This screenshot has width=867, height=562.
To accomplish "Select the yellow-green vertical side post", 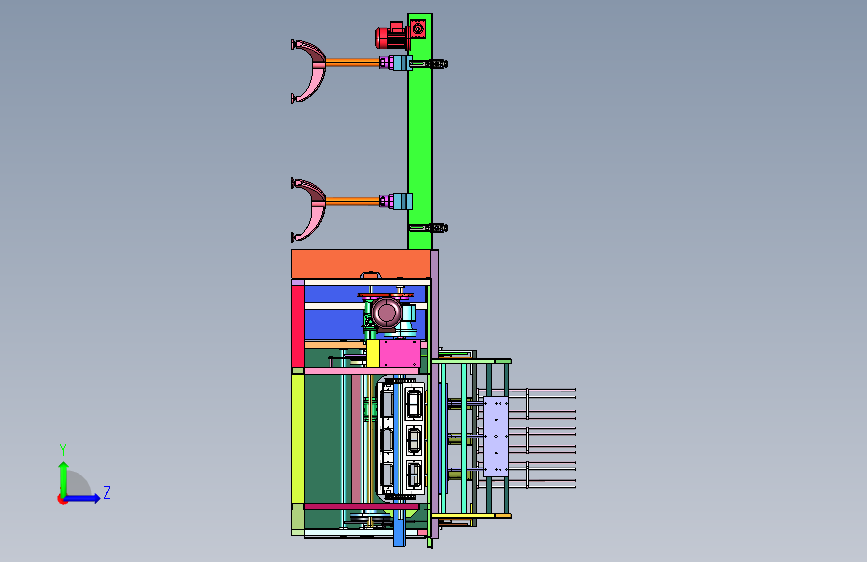I will pos(297,439).
